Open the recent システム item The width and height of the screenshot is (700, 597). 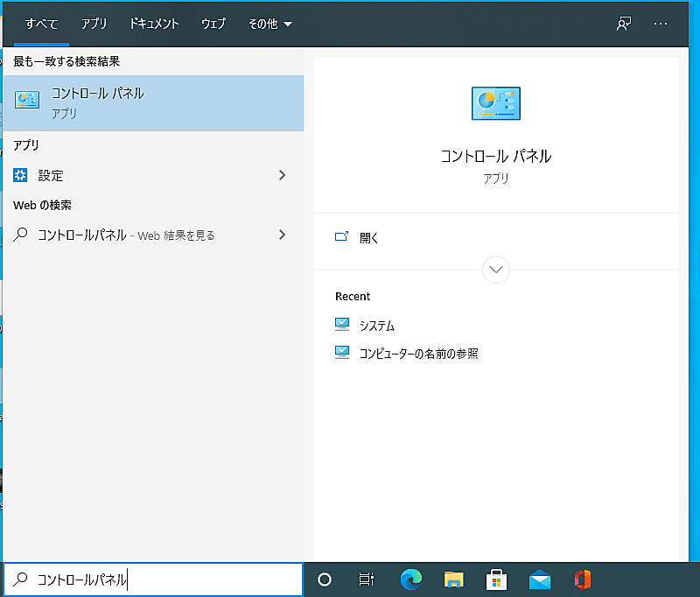(x=377, y=326)
